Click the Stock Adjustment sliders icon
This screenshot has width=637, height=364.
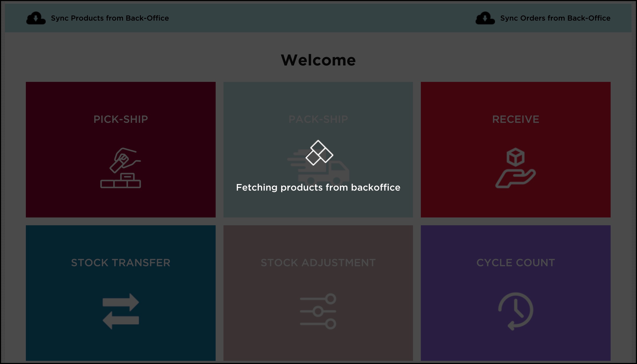click(x=318, y=311)
